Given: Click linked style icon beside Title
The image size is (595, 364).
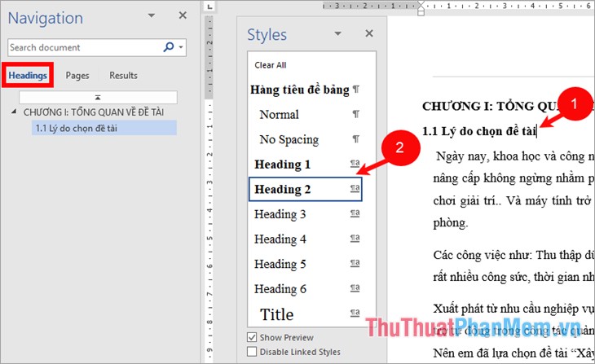Looking at the screenshot, I should (355, 313).
